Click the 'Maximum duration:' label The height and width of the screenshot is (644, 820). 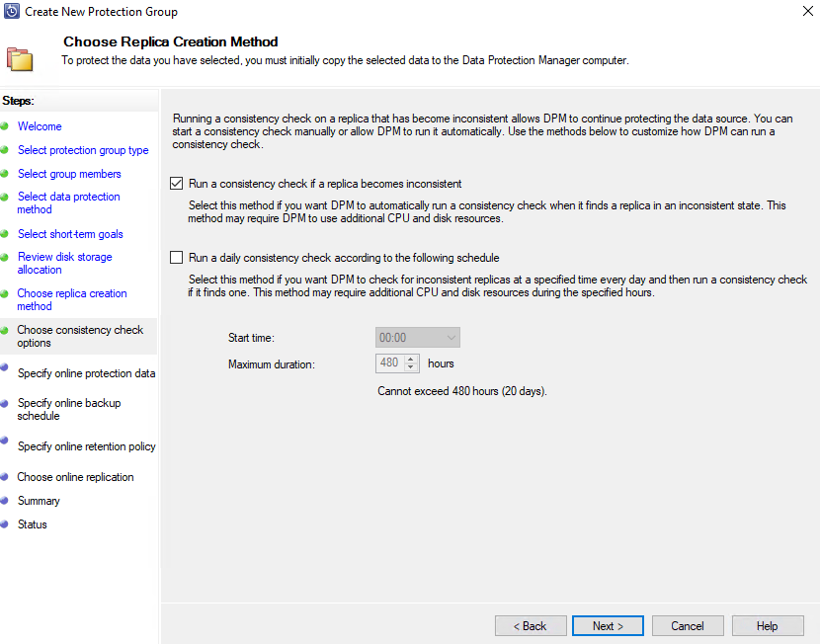272,364
